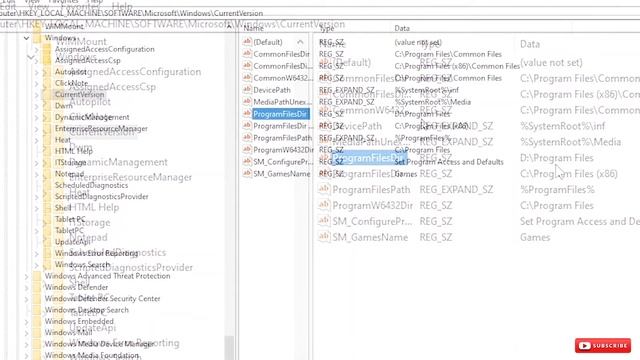This screenshot has width=640, height=360.
Task: Sort values by the Name column header
Action: [253, 28]
